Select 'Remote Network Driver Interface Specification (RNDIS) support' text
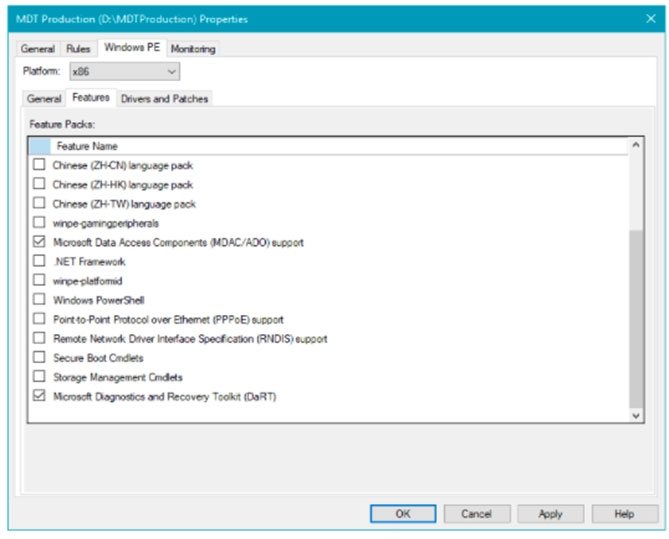The height and width of the screenshot is (539, 669). [190, 338]
